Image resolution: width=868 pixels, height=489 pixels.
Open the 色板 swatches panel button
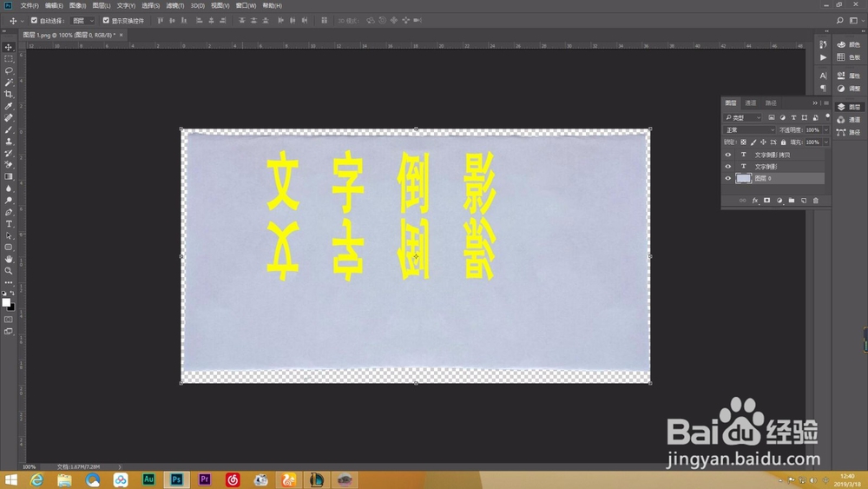coord(849,57)
